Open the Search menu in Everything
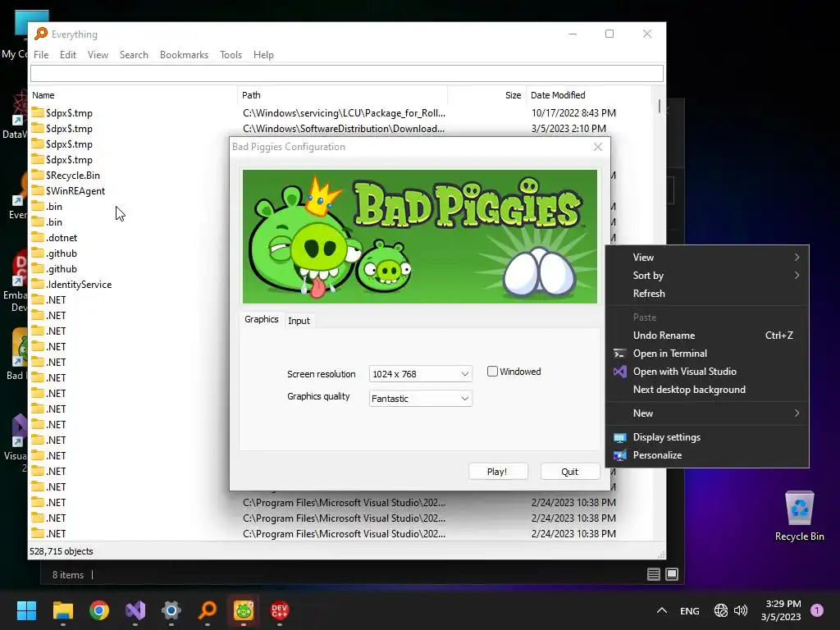This screenshot has height=630, width=840. tap(134, 55)
